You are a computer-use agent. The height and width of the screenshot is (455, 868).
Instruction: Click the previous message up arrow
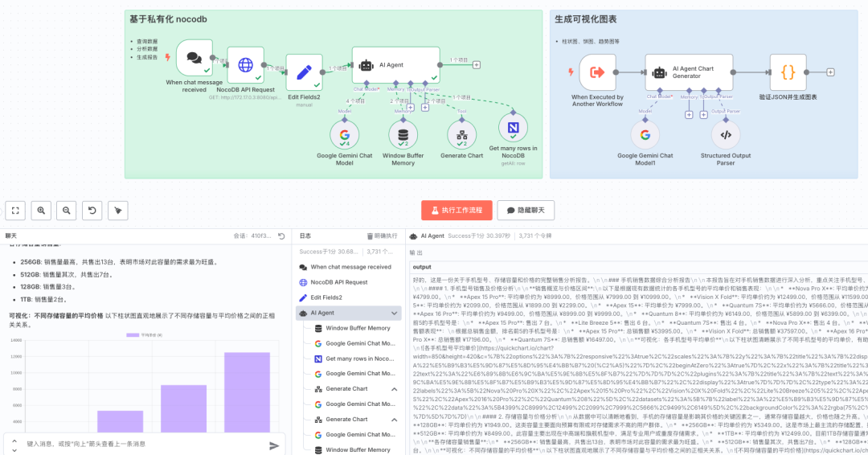coord(14,441)
